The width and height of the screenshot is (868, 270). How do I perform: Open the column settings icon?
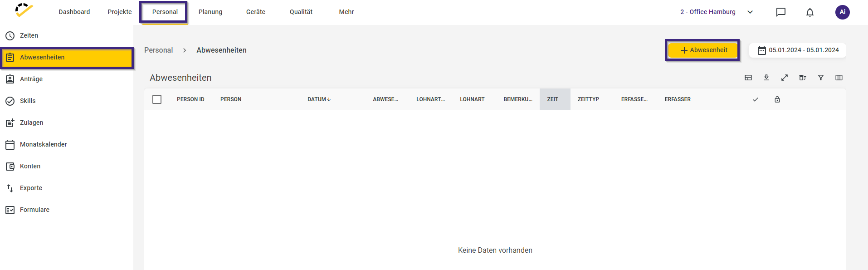coord(839,78)
